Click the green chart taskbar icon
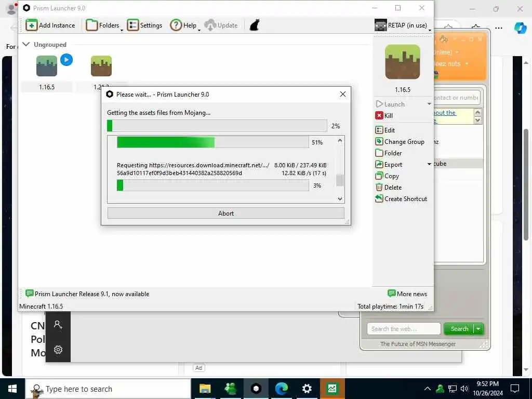This screenshot has width=532, height=399. click(332, 389)
